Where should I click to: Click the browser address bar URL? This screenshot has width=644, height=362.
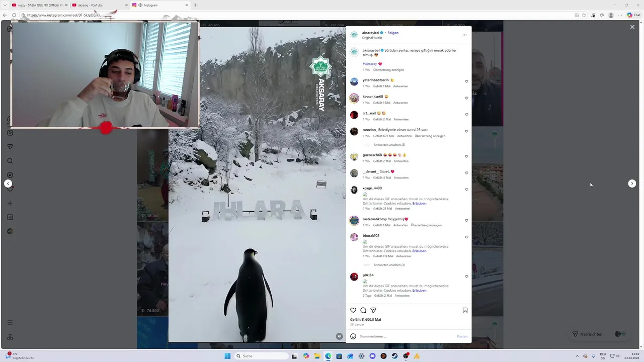[64, 15]
